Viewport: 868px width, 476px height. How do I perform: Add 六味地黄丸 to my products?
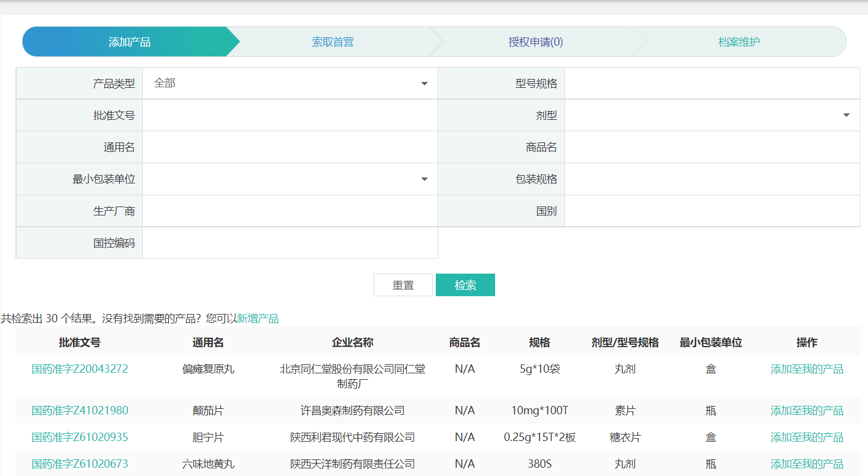click(806, 464)
